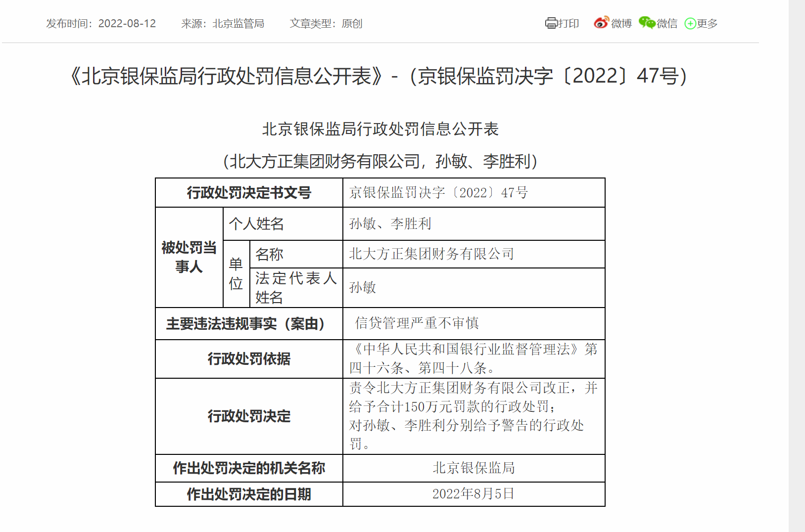Open the 打印 print link
The width and height of the screenshot is (805, 532).
pos(568,24)
